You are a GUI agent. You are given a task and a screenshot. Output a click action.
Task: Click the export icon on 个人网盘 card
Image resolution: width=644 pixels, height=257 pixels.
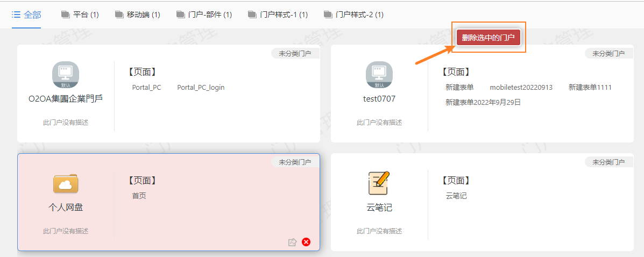pos(292,242)
